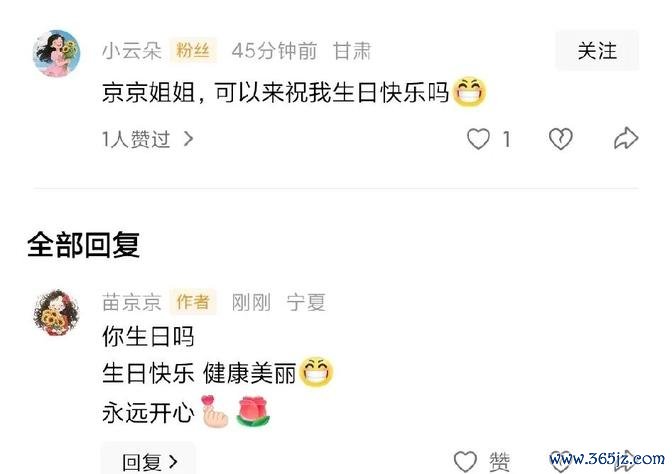Click the chevron beside 1人赞过
672x474 pixels.
click(188, 139)
